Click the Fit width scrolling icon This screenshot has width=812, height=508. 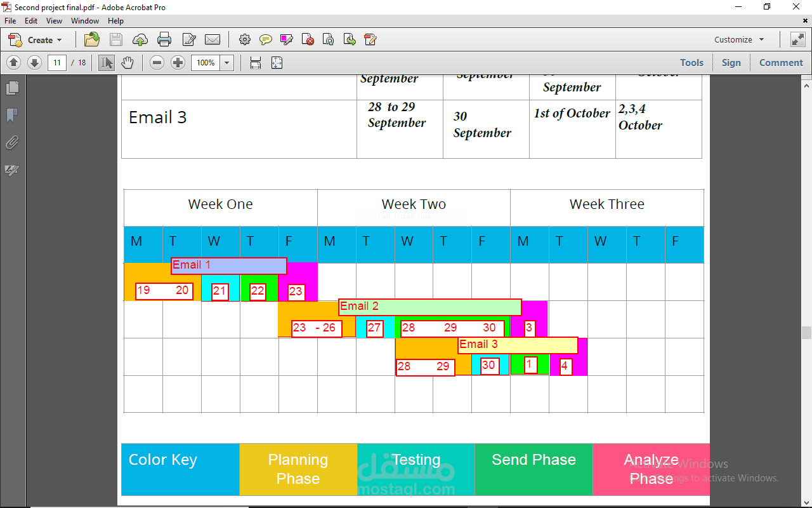pos(256,62)
